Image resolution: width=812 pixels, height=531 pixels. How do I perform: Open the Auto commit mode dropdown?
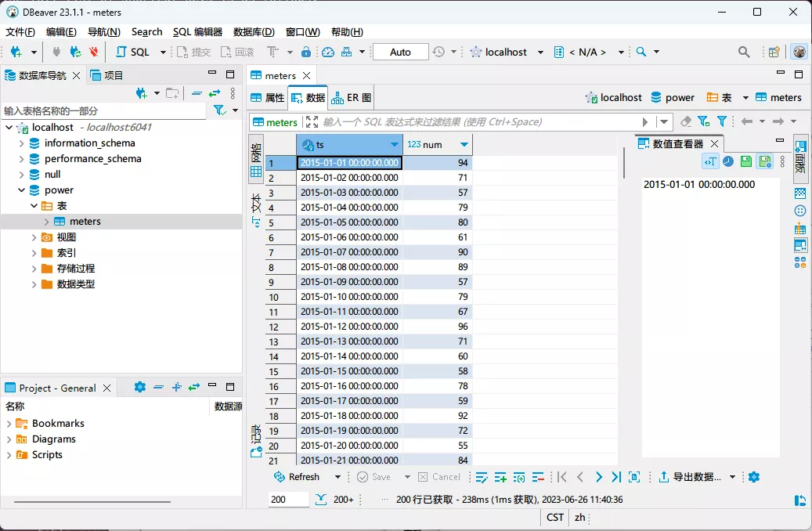click(x=400, y=52)
